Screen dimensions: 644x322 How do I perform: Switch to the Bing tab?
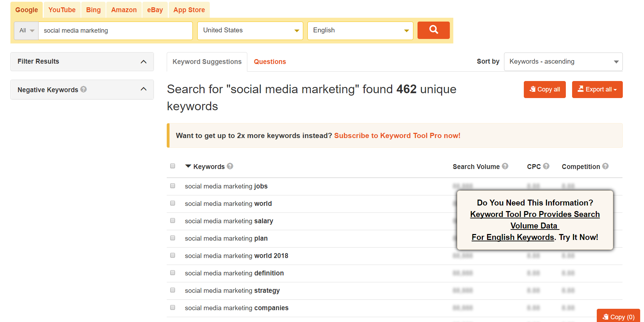click(93, 10)
